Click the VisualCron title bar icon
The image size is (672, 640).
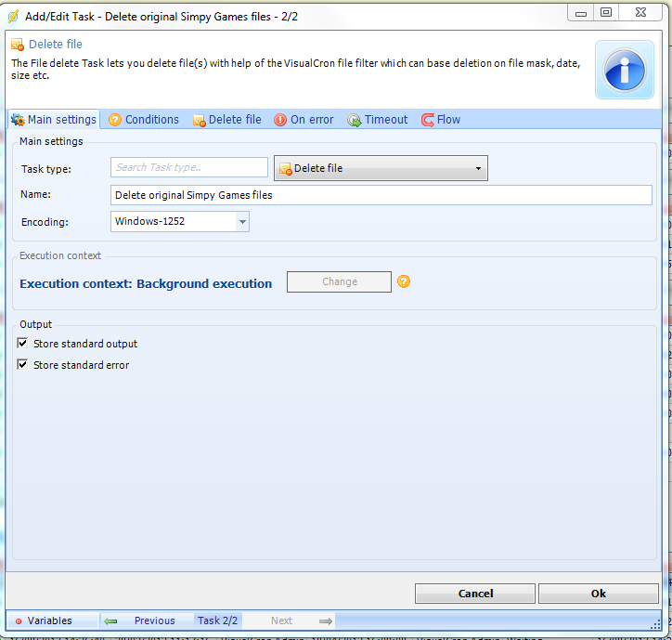13,13
